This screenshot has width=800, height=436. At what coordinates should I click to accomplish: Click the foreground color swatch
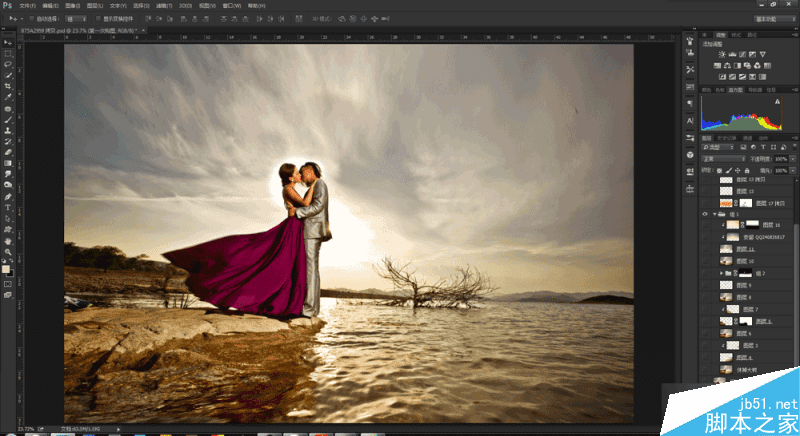(6, 267)
